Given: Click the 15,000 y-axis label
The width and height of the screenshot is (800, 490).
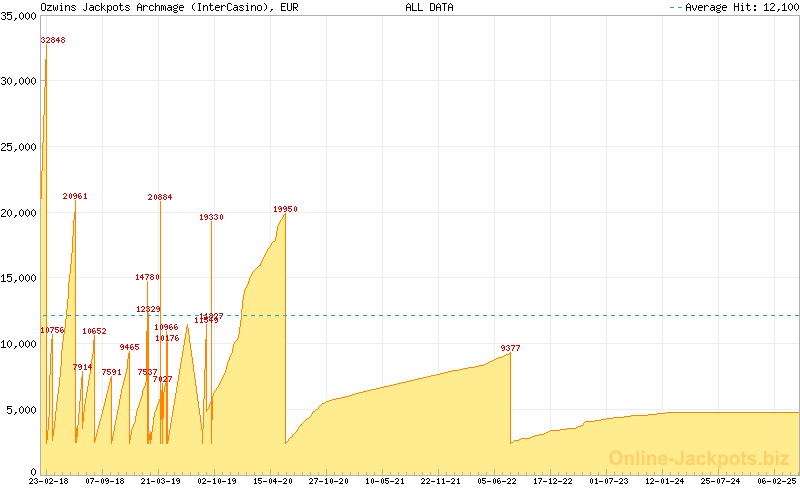Looking at the screenshot, I should 18,278.
